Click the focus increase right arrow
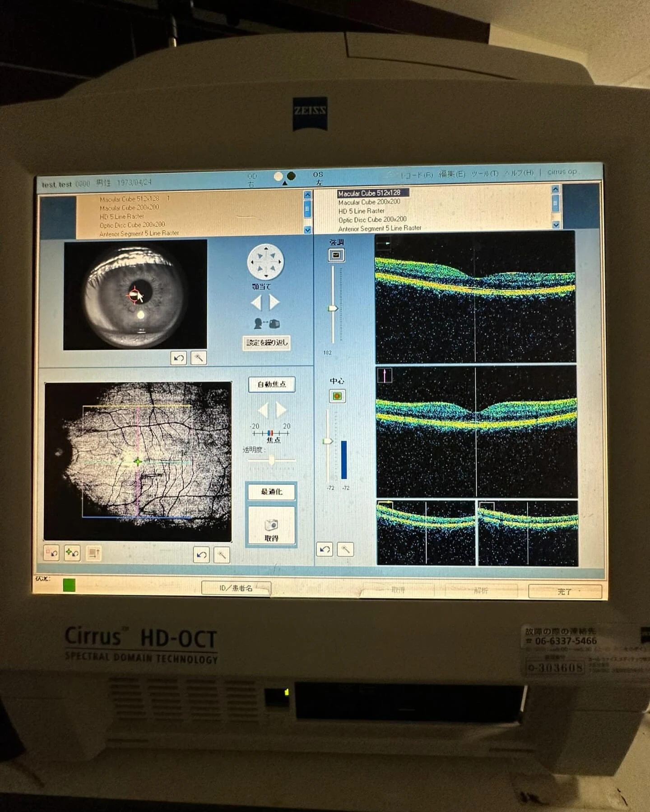Image resolution: width=650 pixels, height=812 pixels. [x=281, y=410]
